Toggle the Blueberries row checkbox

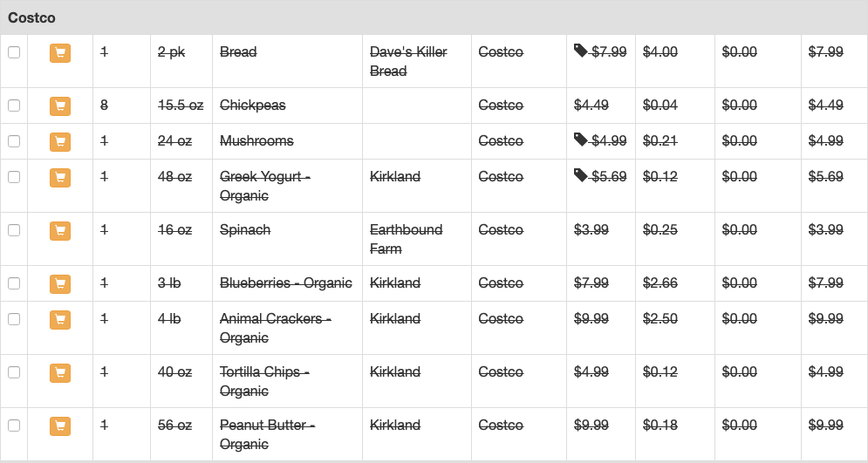click(14, 283)
